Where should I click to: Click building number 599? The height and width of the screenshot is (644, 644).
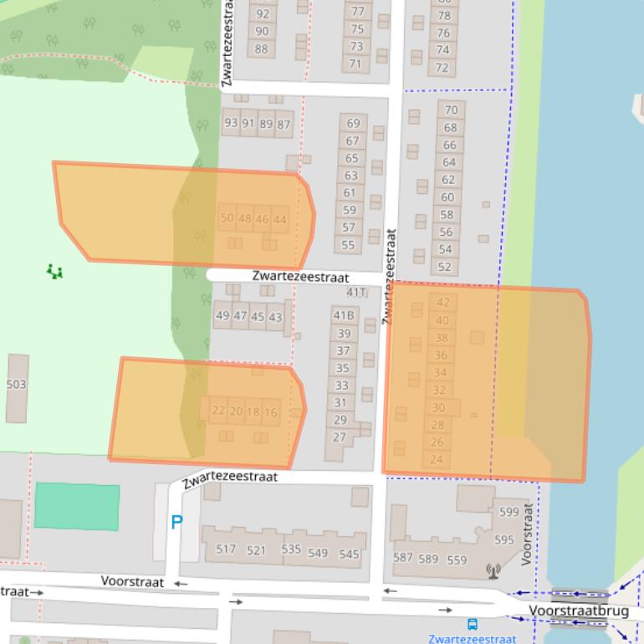point(509,512)
